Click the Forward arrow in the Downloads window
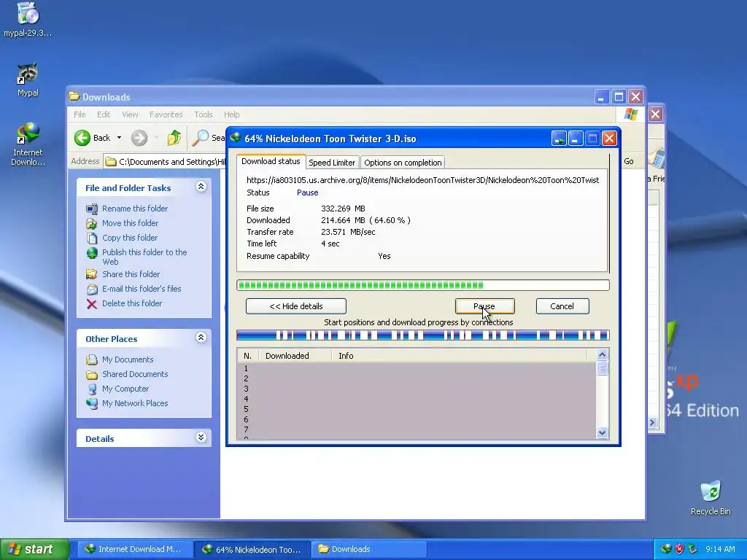This screenshot has width=747, height=560. (x=139, y=138)
